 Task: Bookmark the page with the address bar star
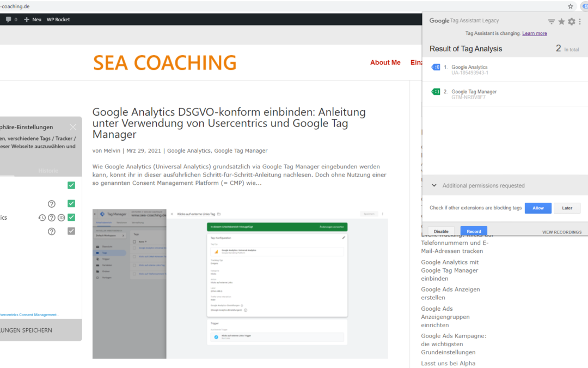coord(571,7)
